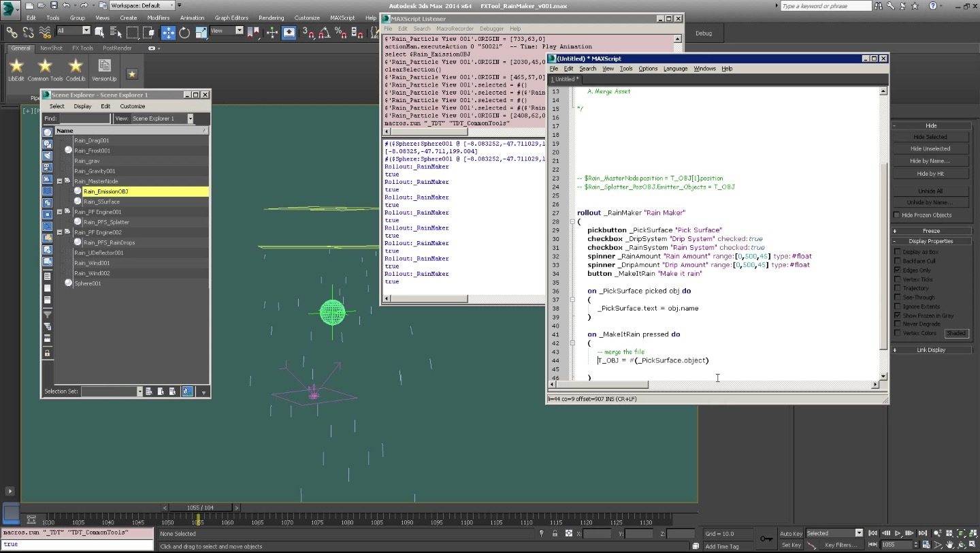The width and height of the screenshot is (980, 553).
Task: Enable the Display as Box checkbox
Action: coord(898,252)
